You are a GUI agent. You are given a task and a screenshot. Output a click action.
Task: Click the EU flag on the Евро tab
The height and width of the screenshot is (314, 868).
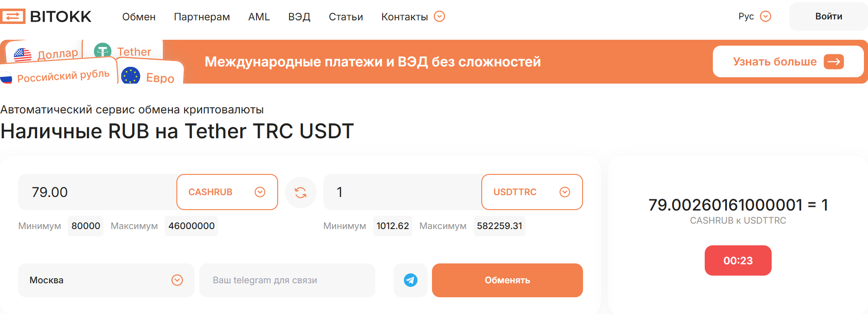pos(131,76)
